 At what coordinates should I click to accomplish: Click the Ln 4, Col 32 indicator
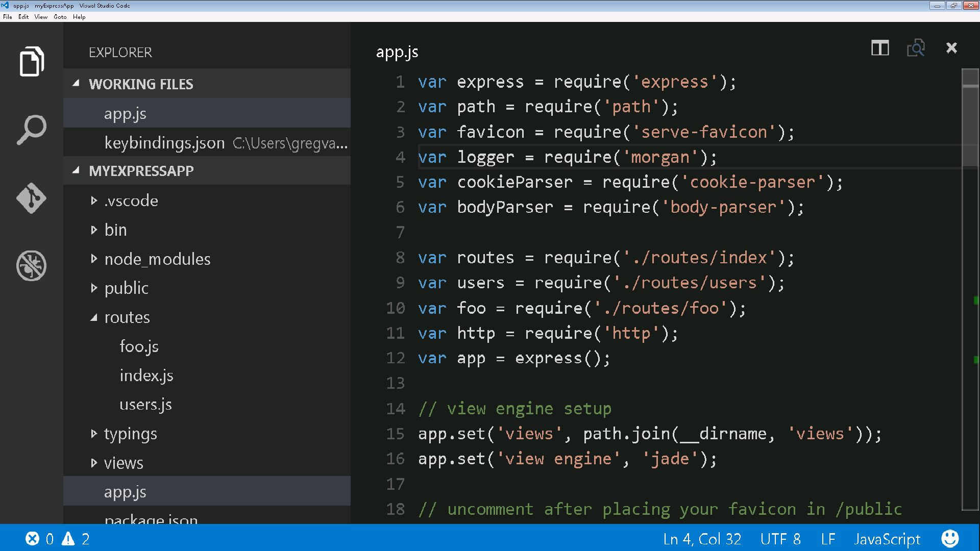click(702, 539)
